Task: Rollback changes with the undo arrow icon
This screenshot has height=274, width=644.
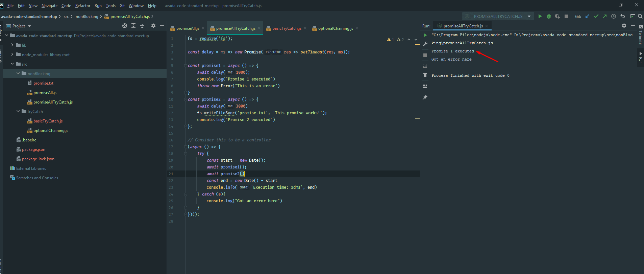Action: tap(623, 16)
